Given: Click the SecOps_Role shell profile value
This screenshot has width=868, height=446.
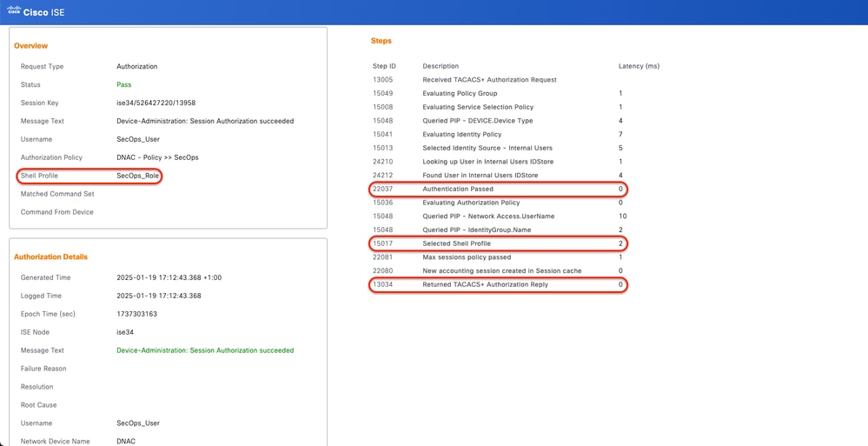Looking at the screenshot, I should [x=138, y=176].
